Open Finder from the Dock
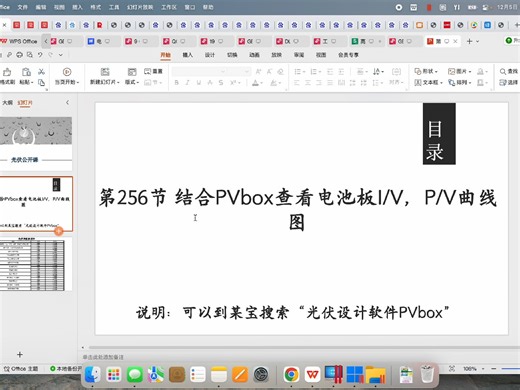520x390 pixels. [92, 374]
